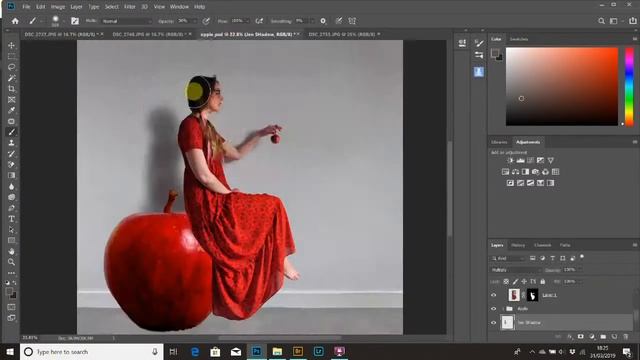
Task: Click the Search icon at top right
Action: tap(601, 21)
